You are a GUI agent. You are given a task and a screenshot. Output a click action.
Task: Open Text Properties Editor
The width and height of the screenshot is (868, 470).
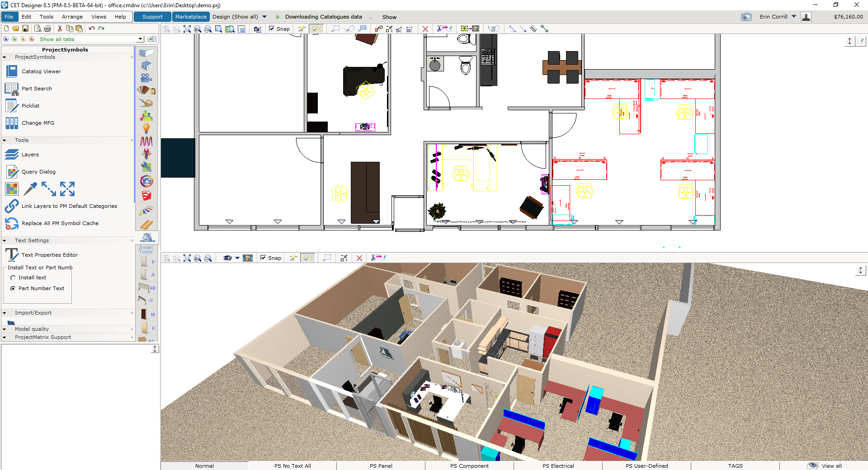(42, 255)
